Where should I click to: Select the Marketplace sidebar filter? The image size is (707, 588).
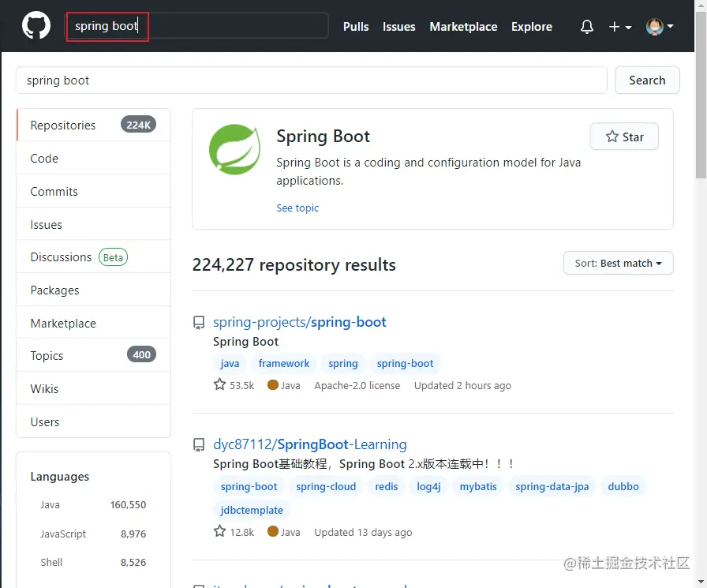click(94, 323)
